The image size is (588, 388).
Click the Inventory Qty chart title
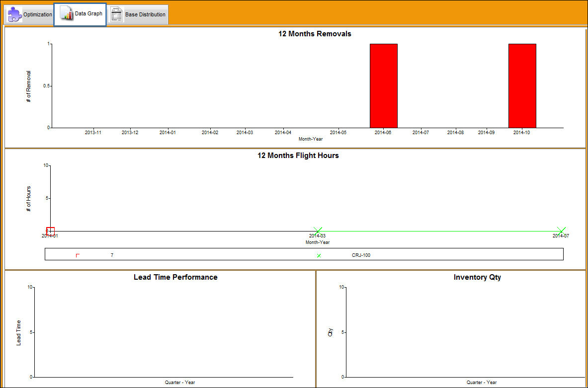[477, 277]
